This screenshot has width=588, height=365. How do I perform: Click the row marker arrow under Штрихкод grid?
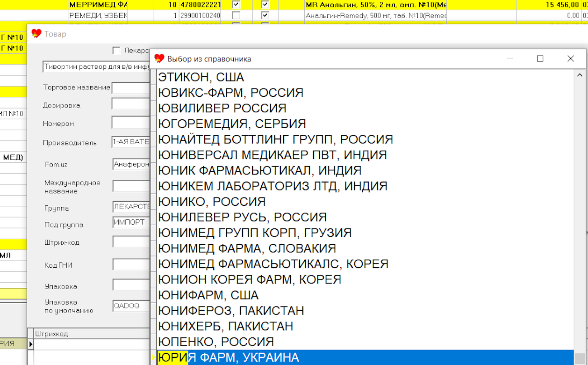(x=31, y=344)
